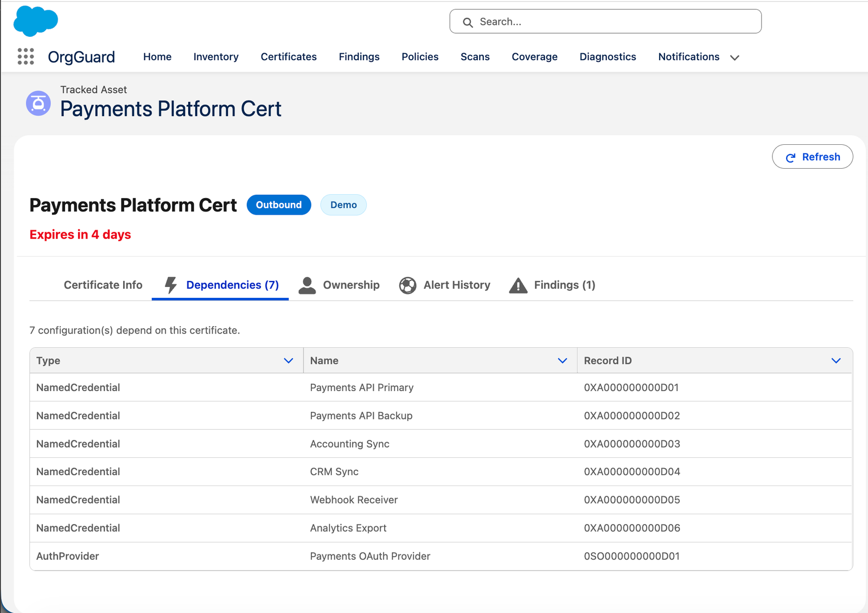Click the Record ID column header

714,361
